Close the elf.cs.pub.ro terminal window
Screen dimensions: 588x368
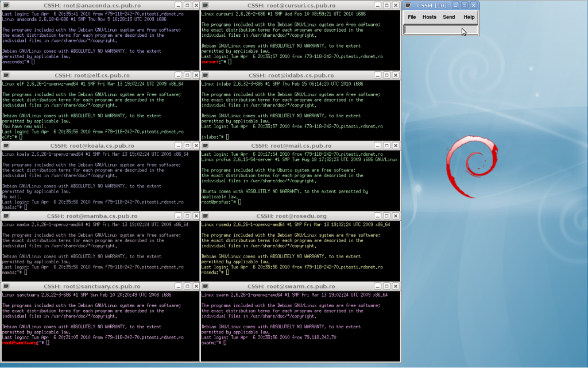click(x=196, y=75)
